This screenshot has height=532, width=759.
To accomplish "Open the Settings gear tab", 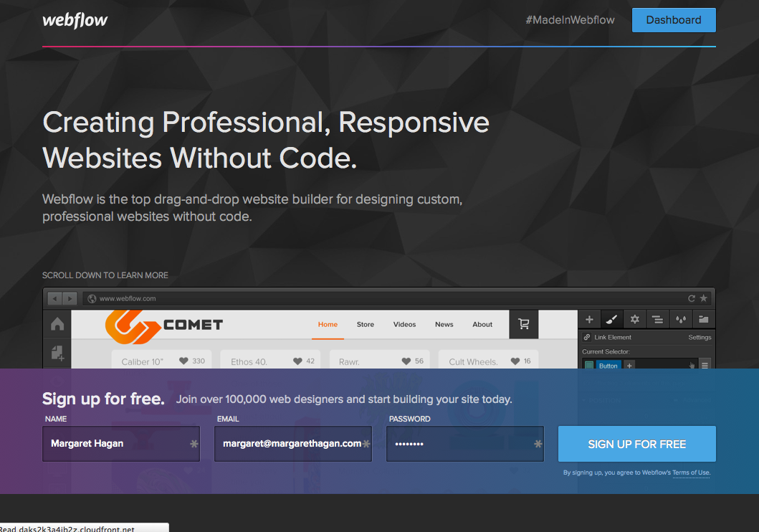I will (634, 319).
